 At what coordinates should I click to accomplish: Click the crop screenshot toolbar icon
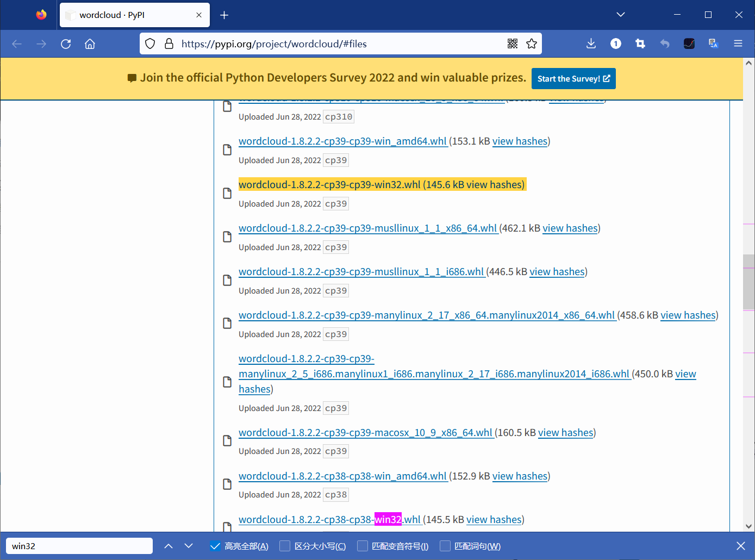[x=640, y=44]
